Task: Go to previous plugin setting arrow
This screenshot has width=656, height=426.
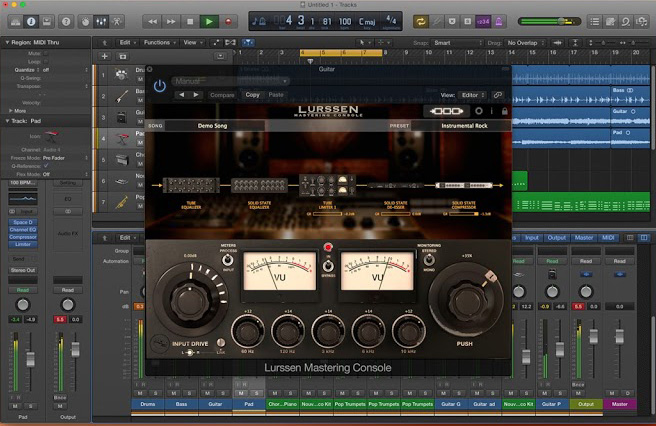Action: point(181,95)
